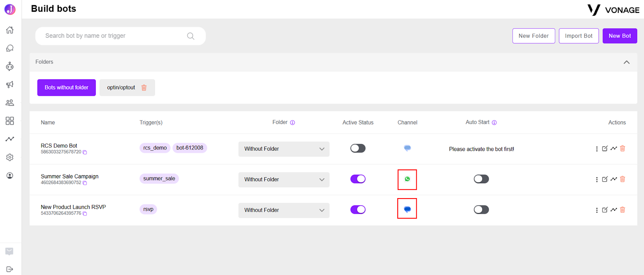Turn on Auto Start for New Product Launch RSVP
The image size is (644, 275).
click(481, 209)
